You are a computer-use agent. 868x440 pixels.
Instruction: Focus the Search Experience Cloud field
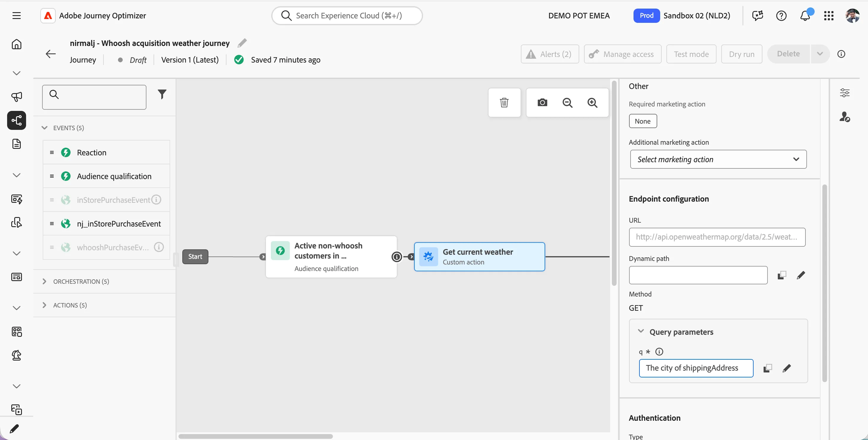click(347, 15)
